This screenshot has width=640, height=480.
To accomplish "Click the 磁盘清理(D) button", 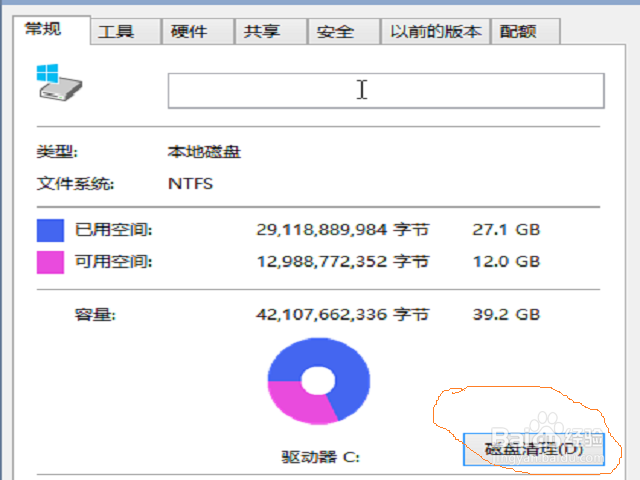I will click(534, 449).
